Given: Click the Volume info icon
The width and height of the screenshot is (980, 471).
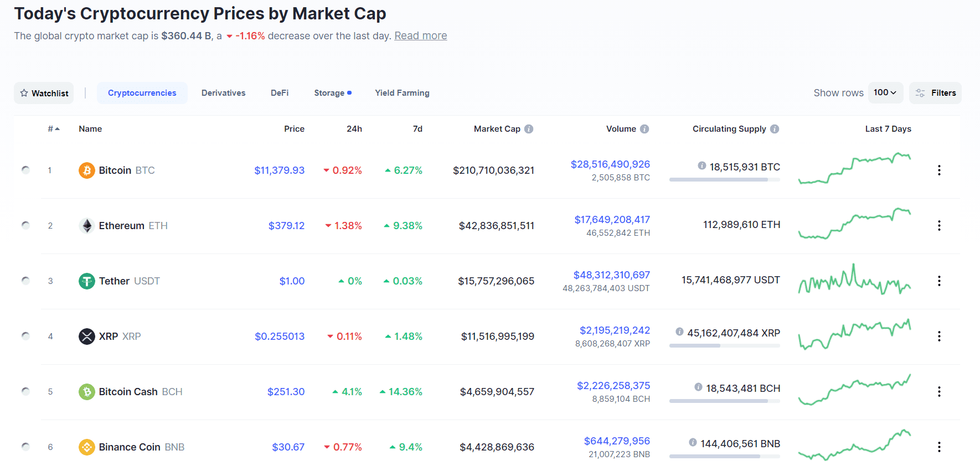Looking at the screenshot, I should pyautogui.click(x=644, y=129).
